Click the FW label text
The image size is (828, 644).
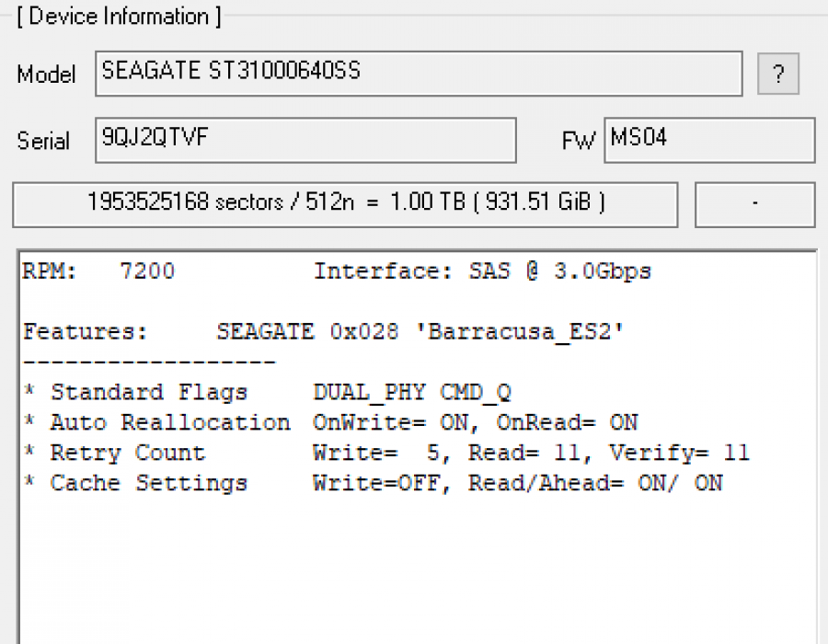(578, 142)
